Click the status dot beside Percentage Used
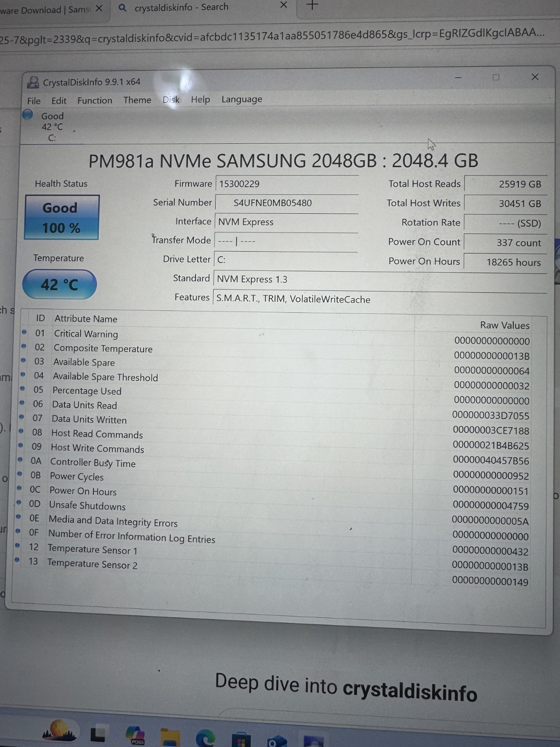The width and height of the screenshot is (560, 747). point(22,388)
